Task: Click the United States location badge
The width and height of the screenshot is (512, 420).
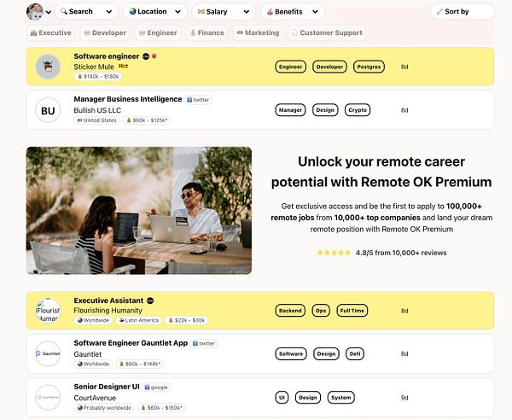Action: pos(97,120)
